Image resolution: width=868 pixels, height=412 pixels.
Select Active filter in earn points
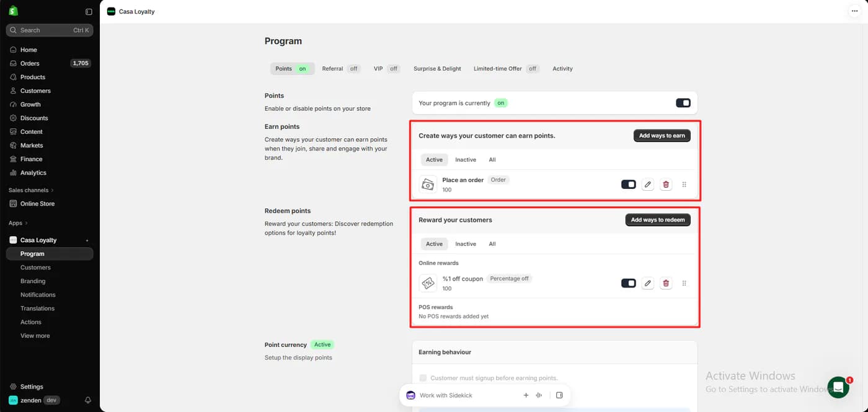tap(434, 160)
